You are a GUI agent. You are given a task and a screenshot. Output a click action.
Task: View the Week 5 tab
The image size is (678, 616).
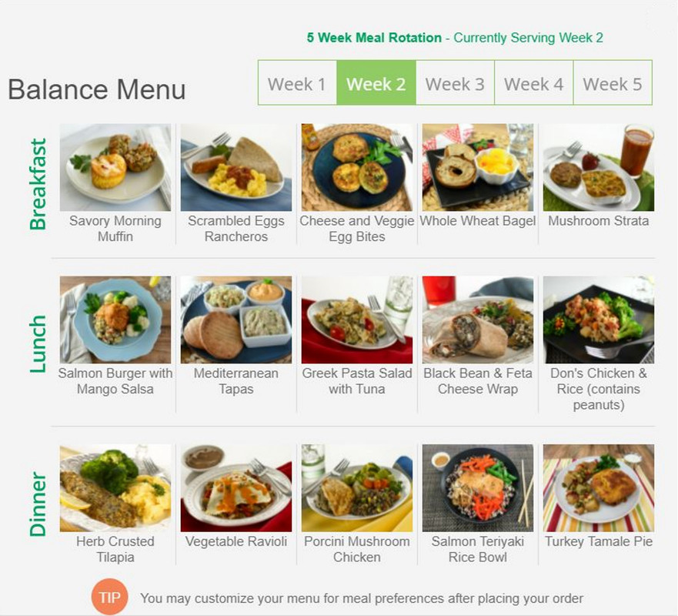pyautogui.click(x=613, y=83)
